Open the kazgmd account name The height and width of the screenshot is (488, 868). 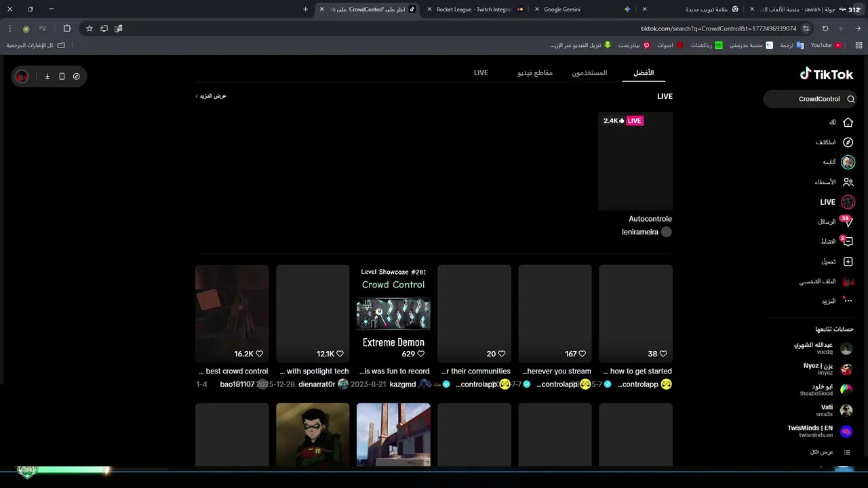403,384
